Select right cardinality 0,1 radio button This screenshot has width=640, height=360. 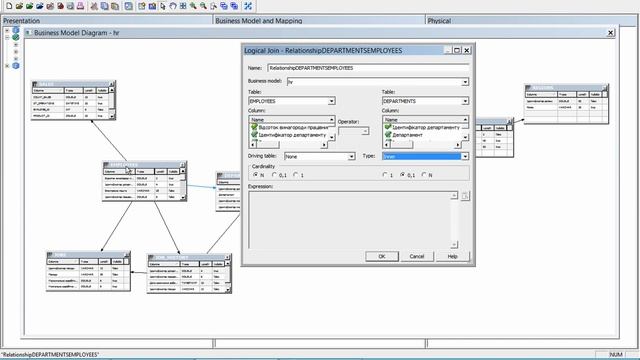click(x=403, y=175)
